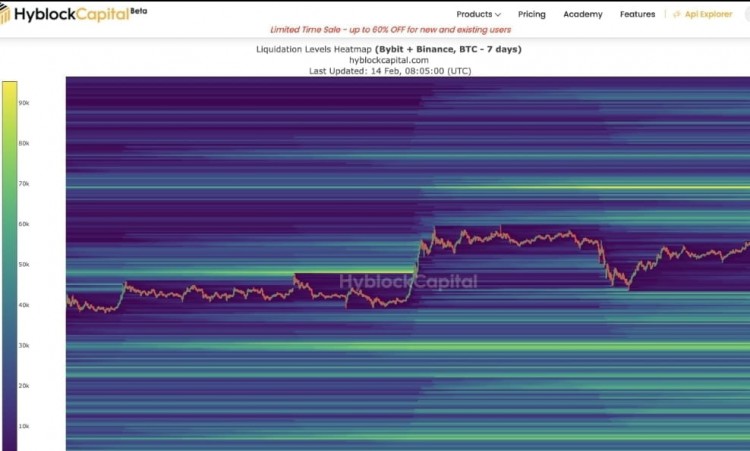Click the hyblockcapital.com chart subtitle
750x451 pixels.
(x=389, y=60)
